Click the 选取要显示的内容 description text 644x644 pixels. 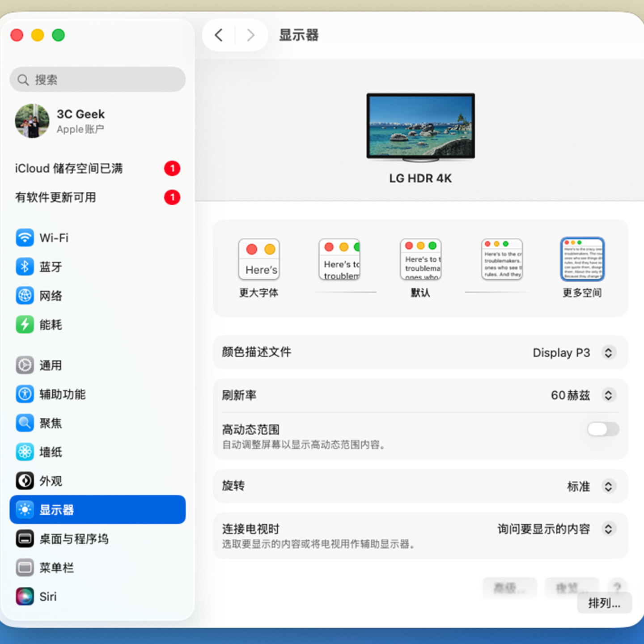tap(318, 544)
